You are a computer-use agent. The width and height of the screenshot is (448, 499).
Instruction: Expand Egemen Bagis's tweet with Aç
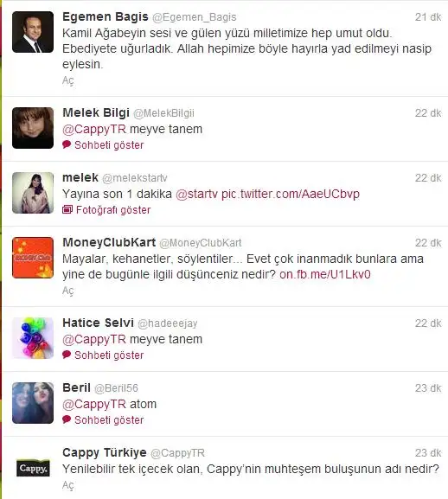coord(68,80)
